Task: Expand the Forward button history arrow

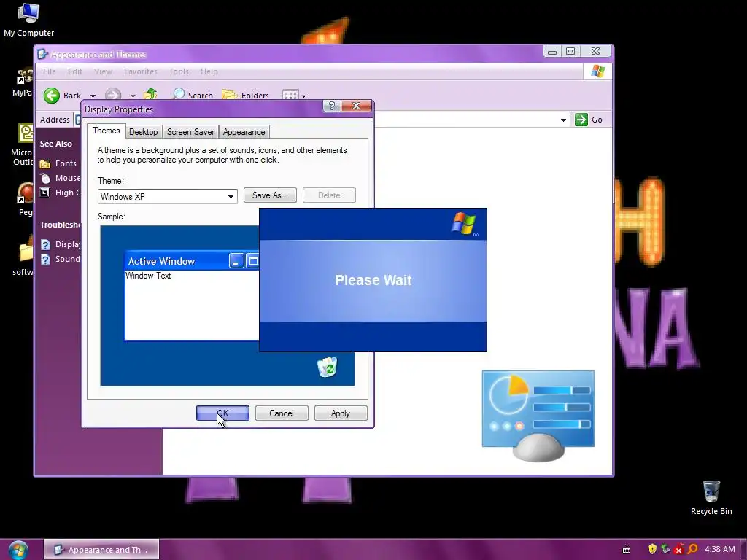Action: pos(133,96)
